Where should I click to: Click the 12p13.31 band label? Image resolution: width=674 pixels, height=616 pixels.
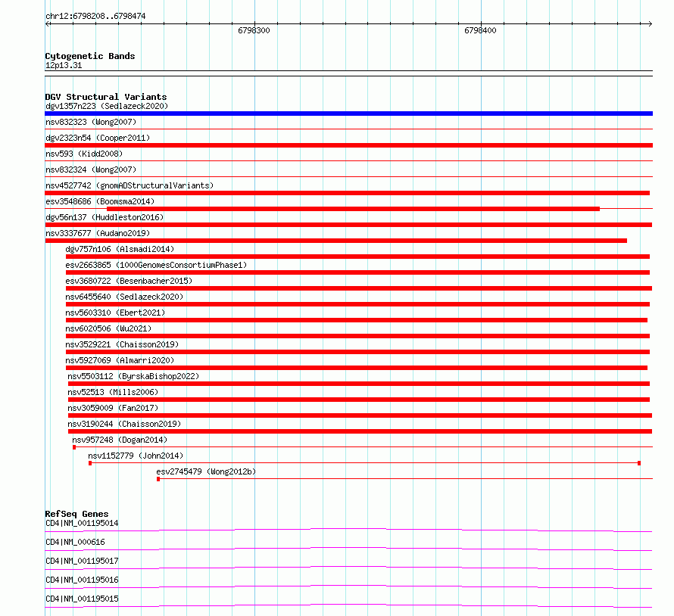coord(64,65)
